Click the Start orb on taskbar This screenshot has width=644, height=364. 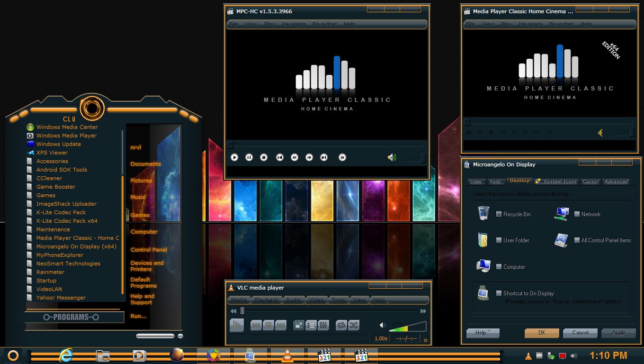(x=13, y=355)
